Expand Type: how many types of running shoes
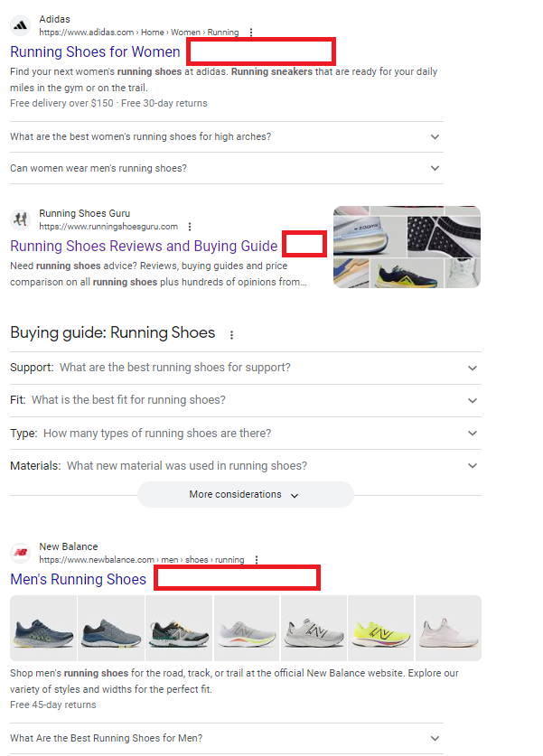 click(246, 433)
